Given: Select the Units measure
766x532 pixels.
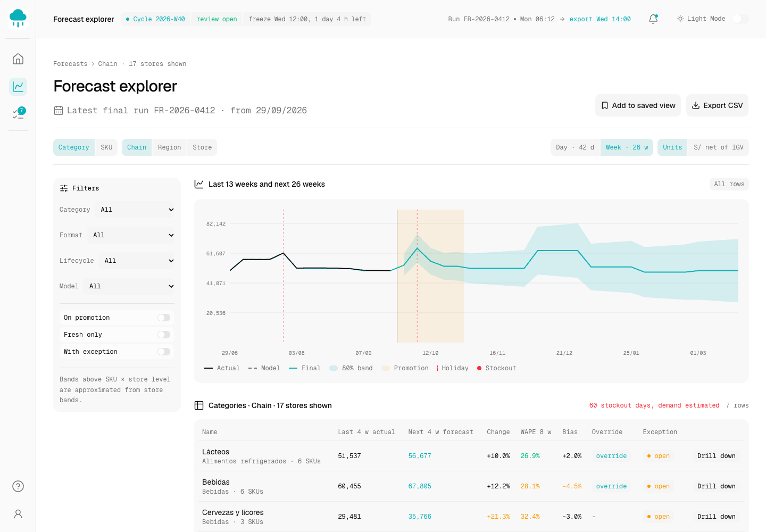Looking at the screenshot, I should click(x=672, y=147).
